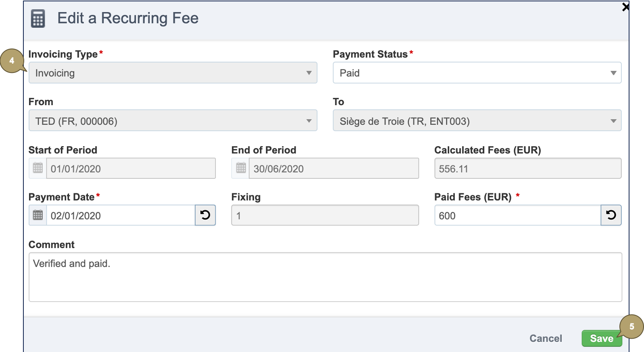Expand the Payment Status dropdown
Screen dimensions: 644x352
477,73
